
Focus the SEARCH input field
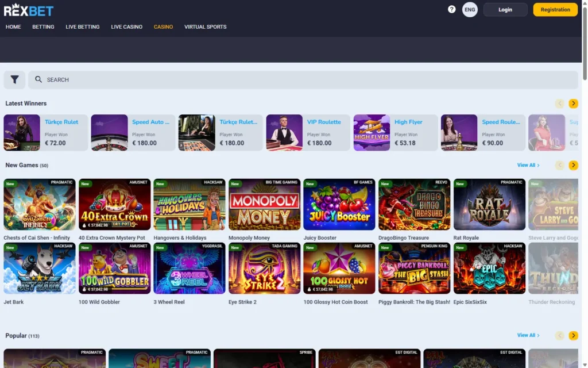[303, 79]
